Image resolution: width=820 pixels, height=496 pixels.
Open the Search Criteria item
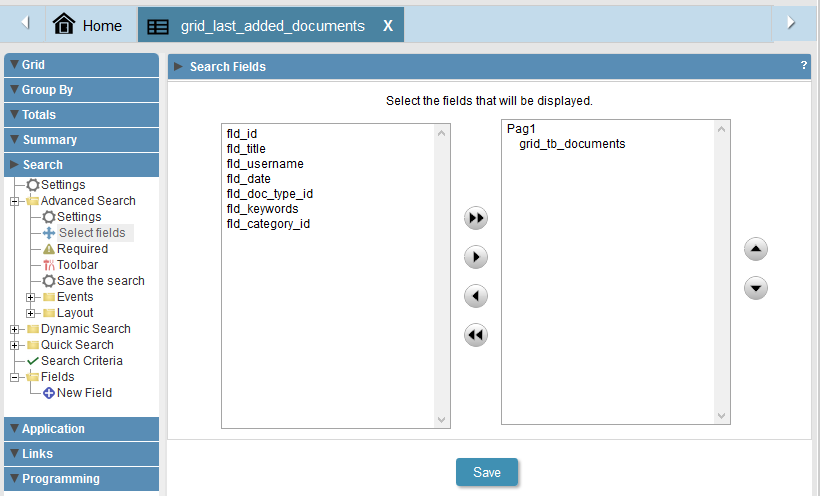pyautogui.click(x=82, y=361)
